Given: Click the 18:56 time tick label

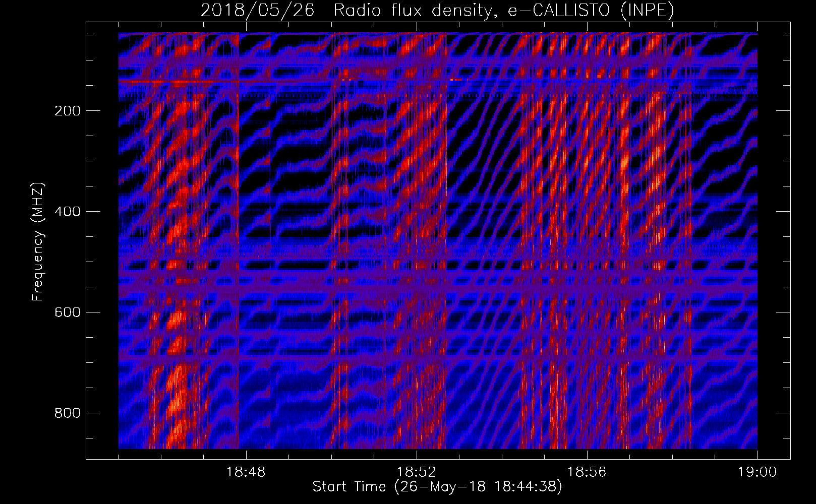Looking at the screenshot, I should pyautogui.click(x=587, y=472).
